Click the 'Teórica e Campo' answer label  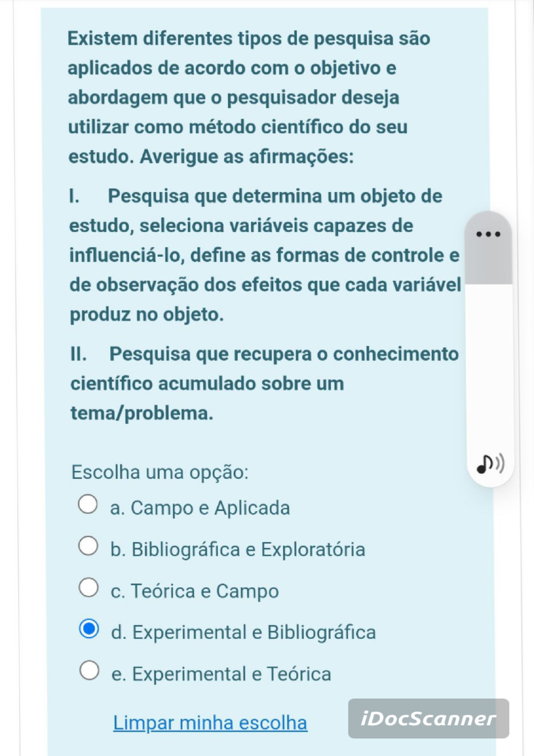tap(195, 591)
